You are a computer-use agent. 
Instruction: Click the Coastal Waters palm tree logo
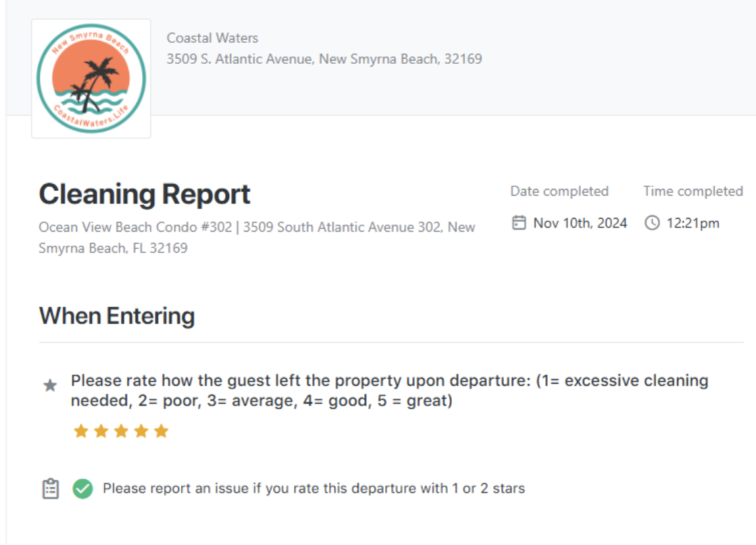coord(91,78)
